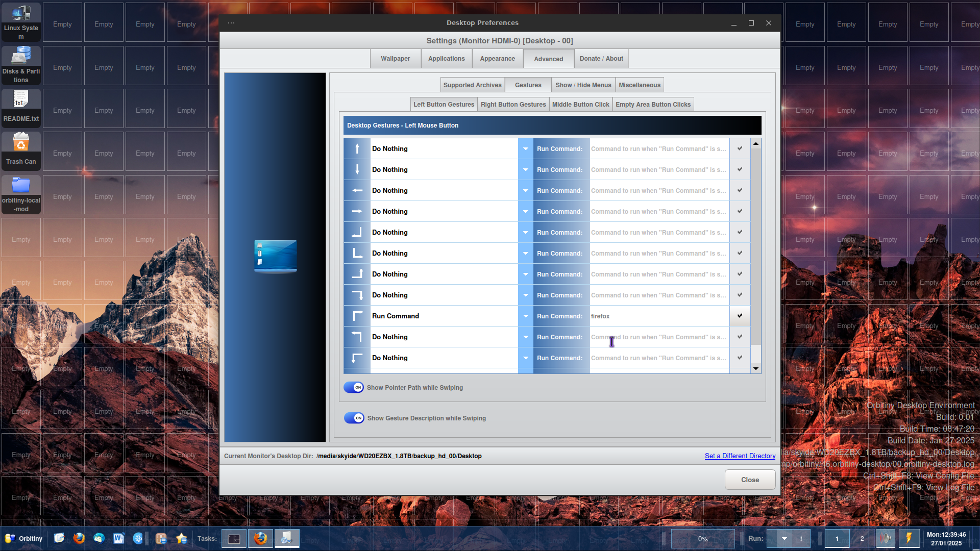Click the down-then-left gesture icon

coord(357,232)
